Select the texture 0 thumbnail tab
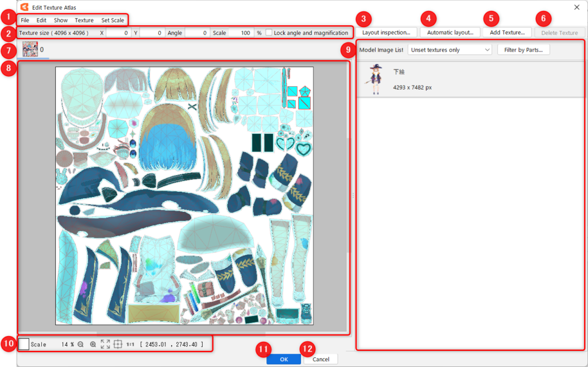 coord(30,49)
